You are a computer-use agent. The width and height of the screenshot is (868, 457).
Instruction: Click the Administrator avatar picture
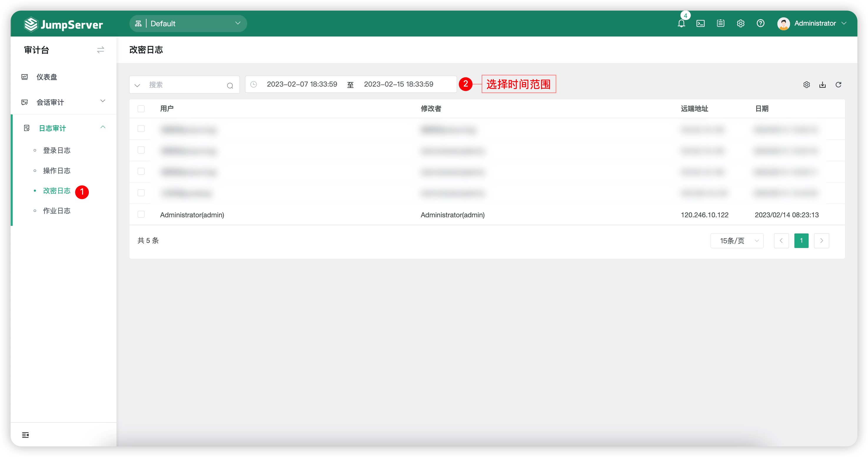tap(784, 24)
